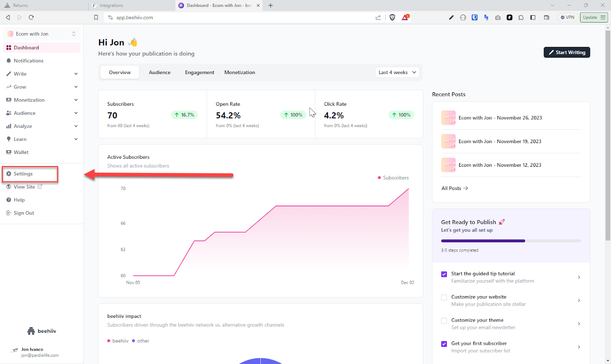Click the VPN button
The height and width of the screenshot is (364, 611).
pyautogui.click(x=567, y=18)
